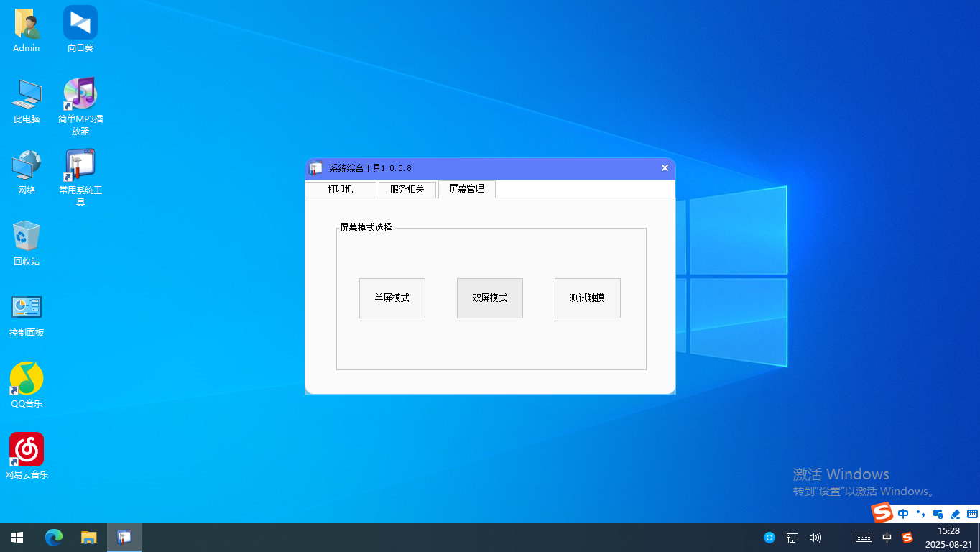Open the 常用系统工具 shortcut
Screen dimensions: 980x552
coord(80,178)
